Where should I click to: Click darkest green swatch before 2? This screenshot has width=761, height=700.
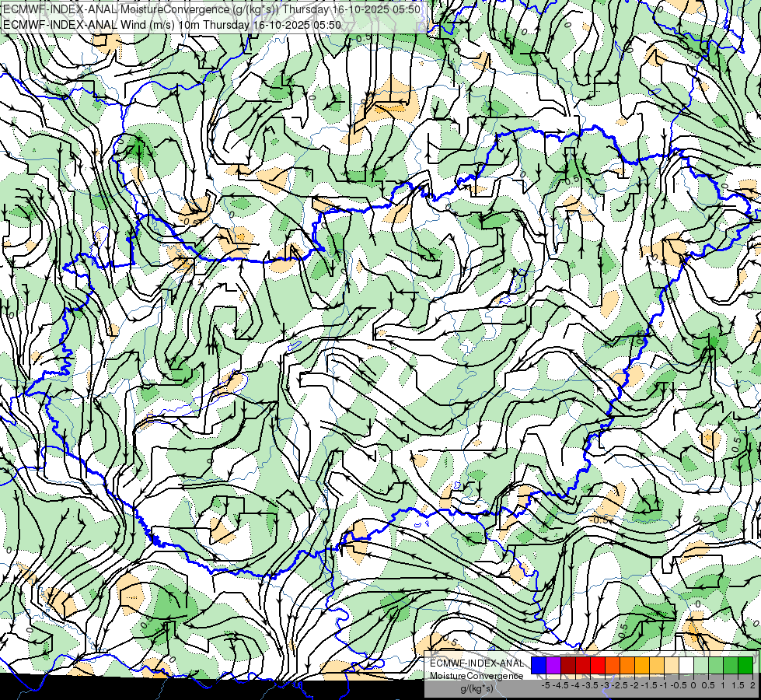pyautogui.click(x=745, y=666)
